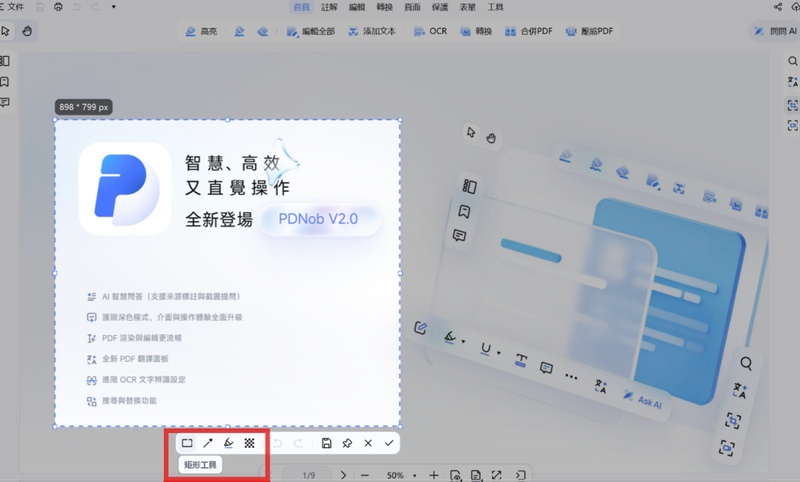Screen dimensions: 800x482
Task: Switch to the 頁面 page tab
Action: coord(412,7)
